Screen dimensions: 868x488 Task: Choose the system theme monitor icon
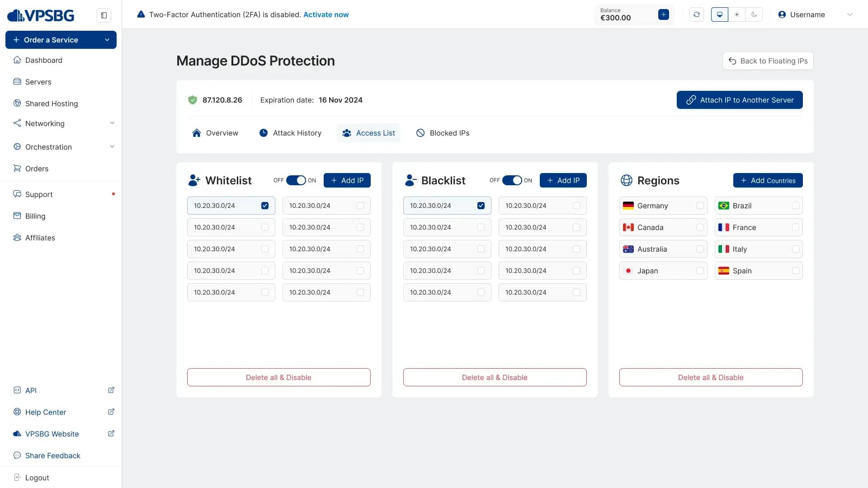720,14
